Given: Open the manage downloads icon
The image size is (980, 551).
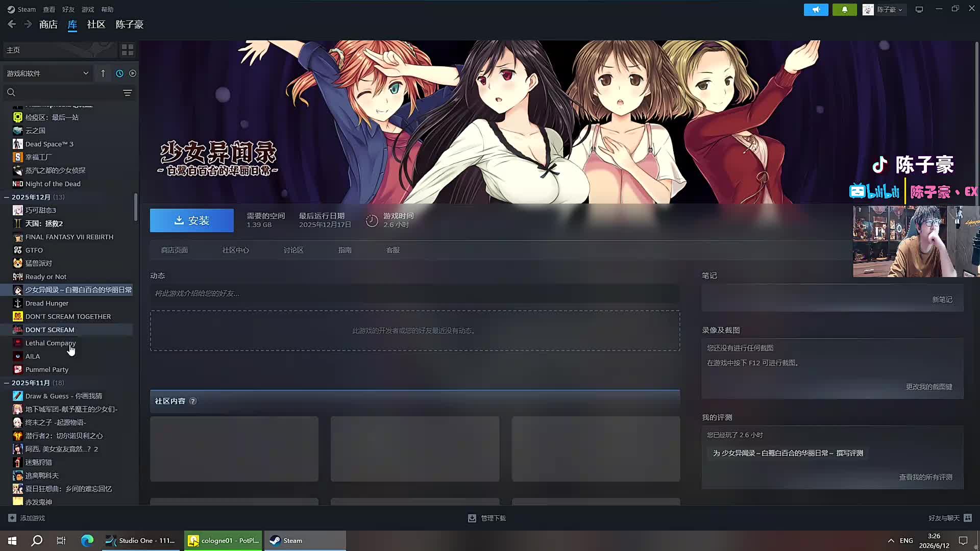Looking at the screenshot, I should [x=472, y=518].
